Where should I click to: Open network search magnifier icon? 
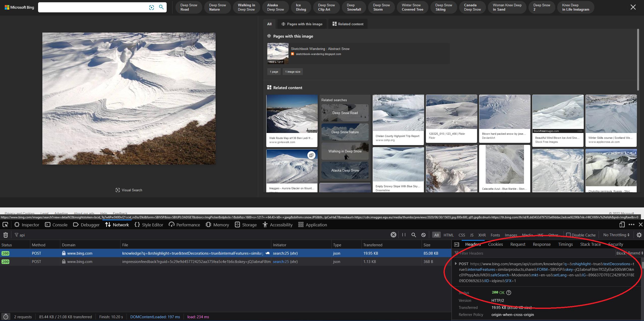pyautogui.click(x=414, y=235)
